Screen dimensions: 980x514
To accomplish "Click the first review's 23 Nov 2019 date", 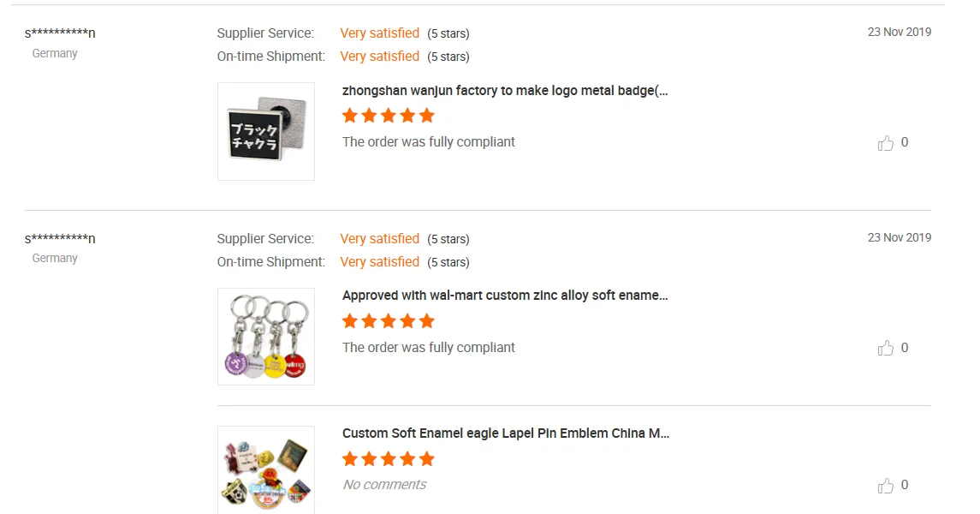I will 899,33.
